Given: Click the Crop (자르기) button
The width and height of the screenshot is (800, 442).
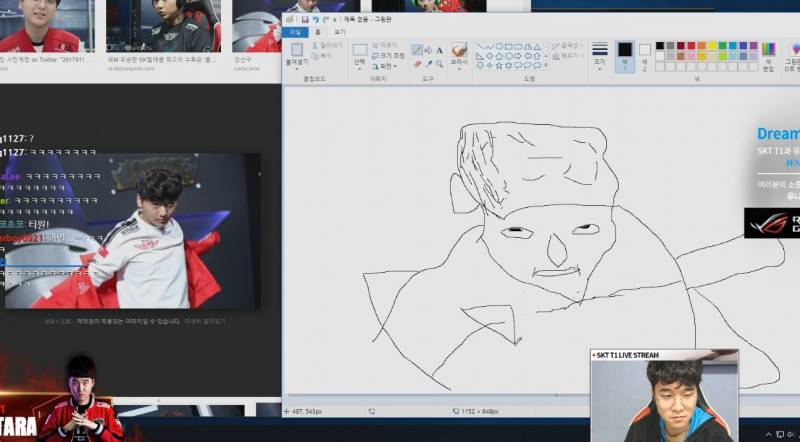Looking at the screenshot, I should [x=385, y=45].
